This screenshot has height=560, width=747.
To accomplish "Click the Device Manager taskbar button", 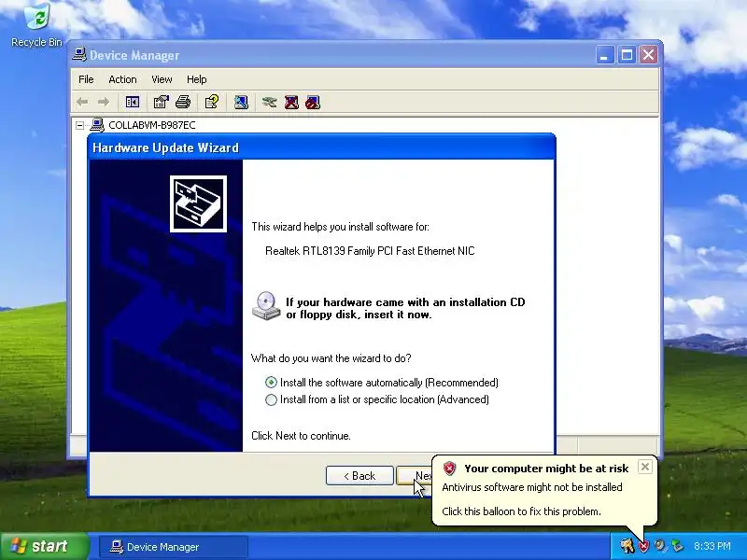I will point(174,547).
